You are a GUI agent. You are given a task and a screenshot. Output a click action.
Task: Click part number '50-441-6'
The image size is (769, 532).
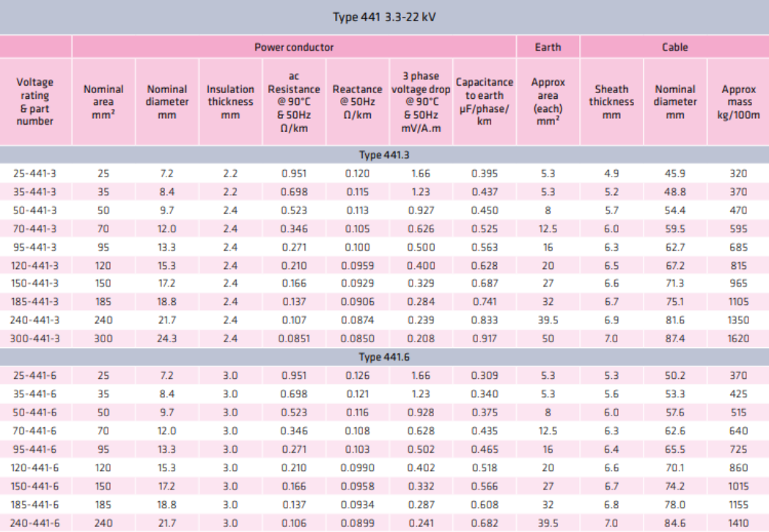click(x=34, y=413)
